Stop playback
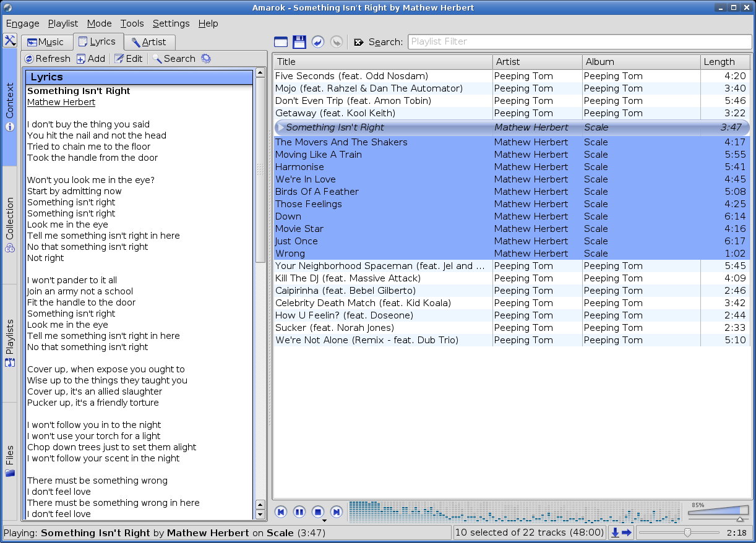The height and width of the screenshot is (543, 756). pyautogui.click(x=318, y=511)
